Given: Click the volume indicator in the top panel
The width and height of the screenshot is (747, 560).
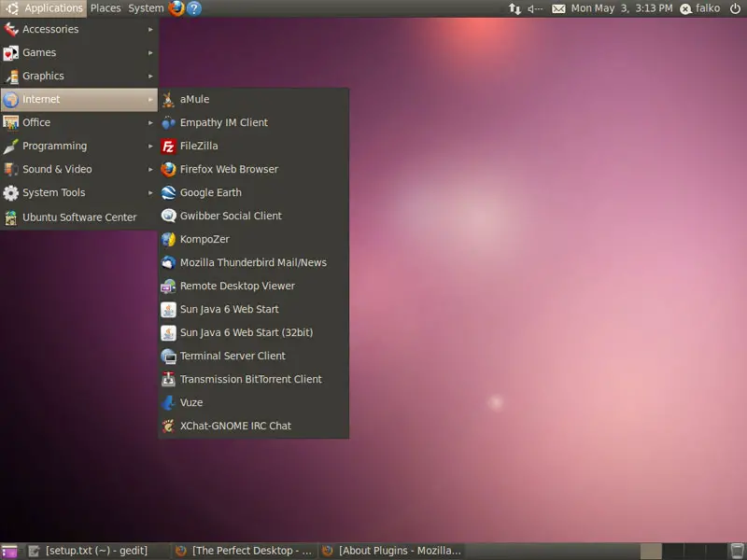Looking at the screenshot, I should coord(535,8).
